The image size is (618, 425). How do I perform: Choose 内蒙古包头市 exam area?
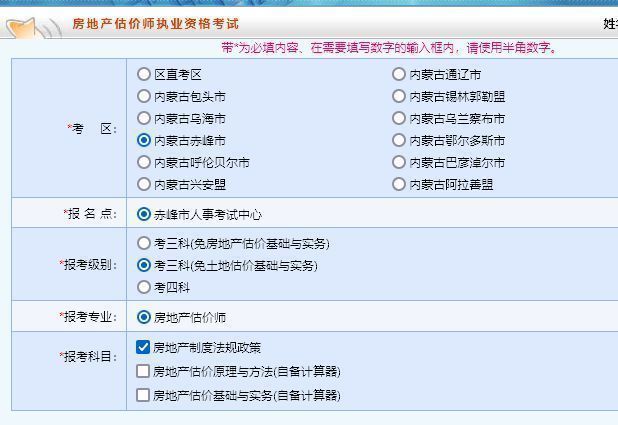coord(144,96)
